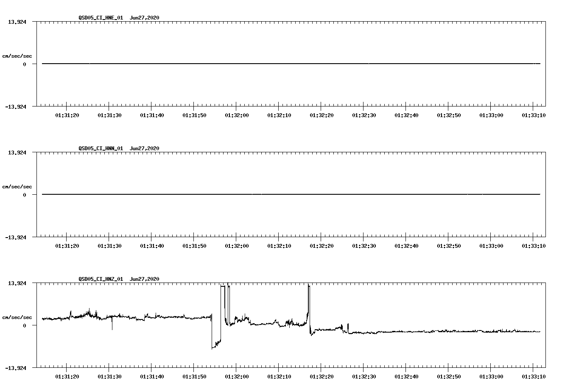Image resolution: width=576 pixels, height=392 pixels.
Task: Click the 13.924 upper limit on HNZ chart
Action: [17, 283]
